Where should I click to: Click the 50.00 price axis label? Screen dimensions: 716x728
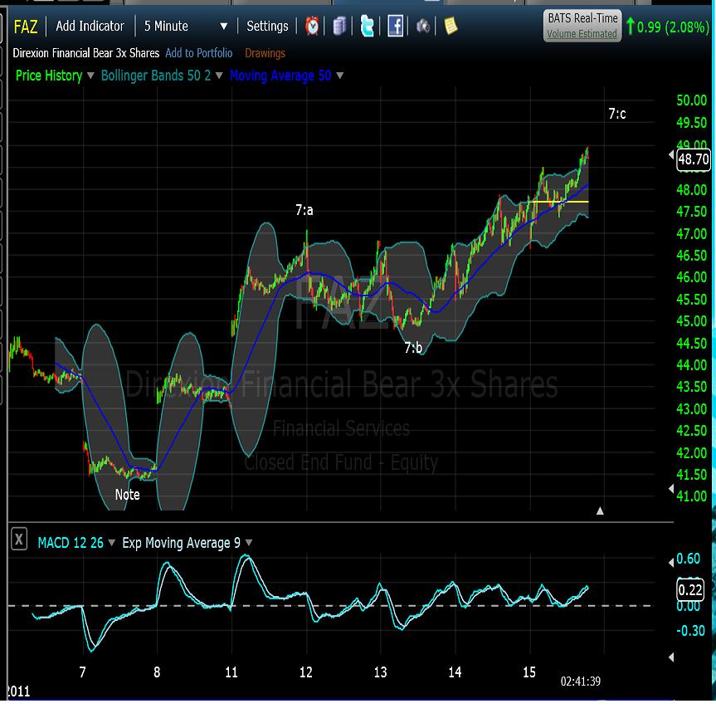pos(691,100)
